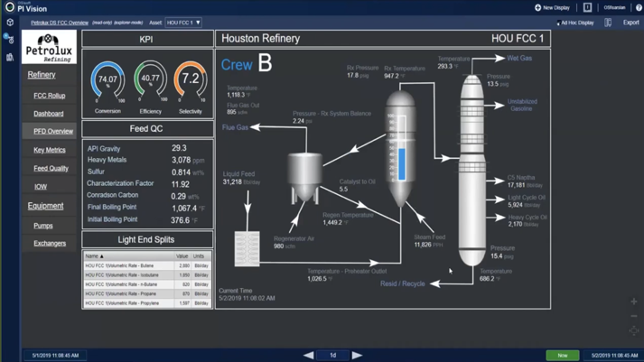
Task: Open the help question mark icon
Action: point(639,7)
